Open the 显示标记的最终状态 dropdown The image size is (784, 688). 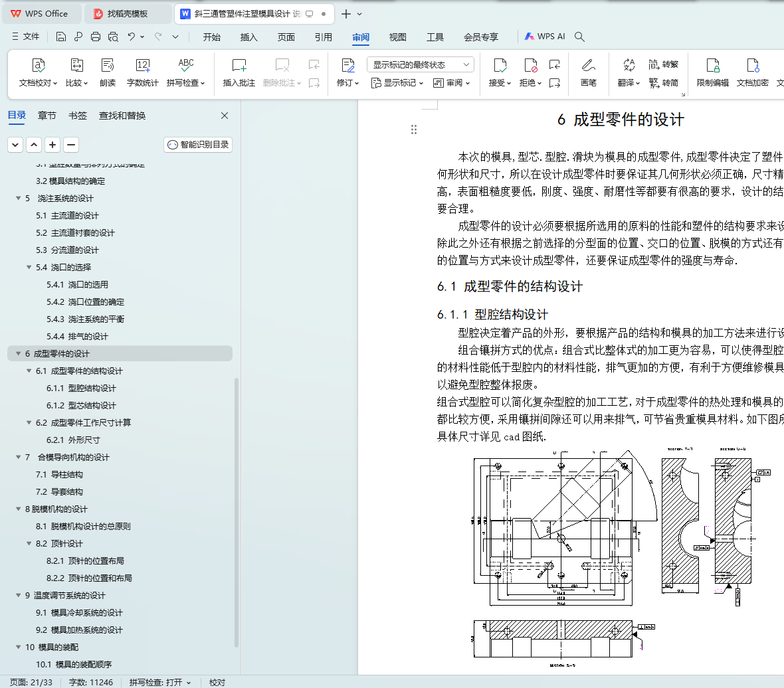[421, 64]
